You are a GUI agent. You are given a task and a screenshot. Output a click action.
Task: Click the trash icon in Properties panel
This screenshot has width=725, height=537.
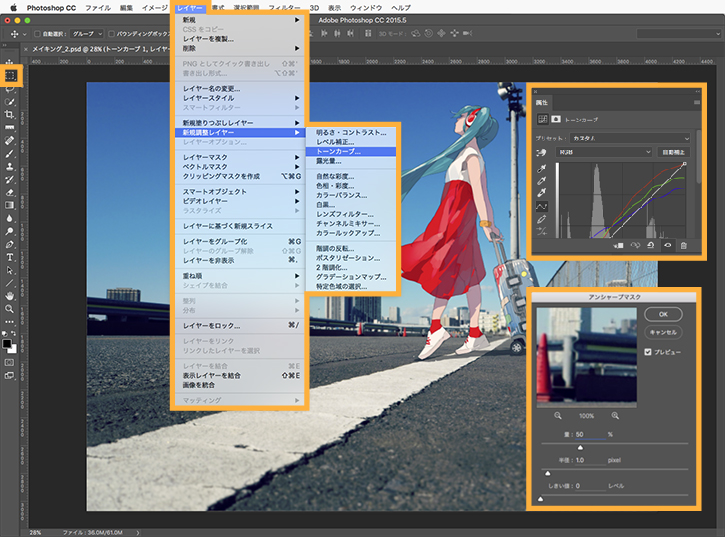point(683,246)
